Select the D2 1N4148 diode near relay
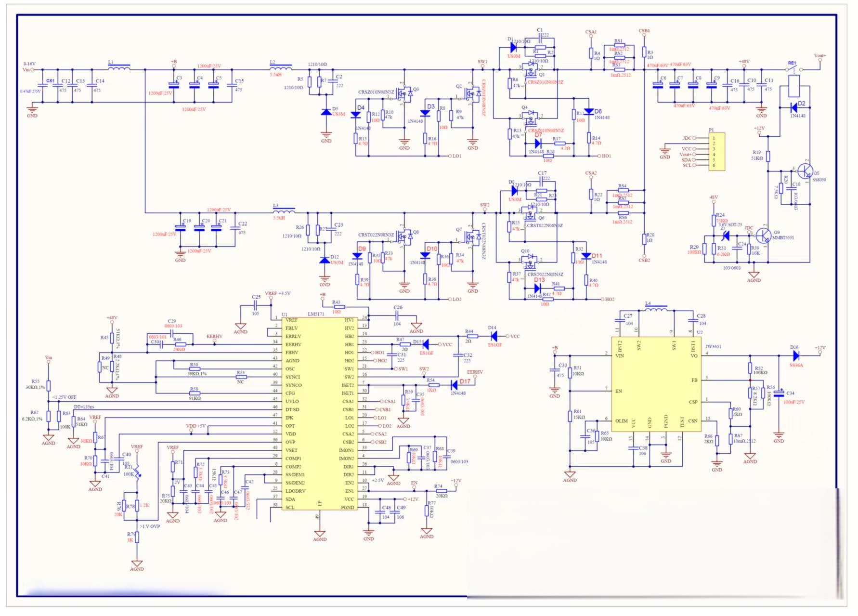The height and width of the screenshot is (616, 858). [794, 107]
